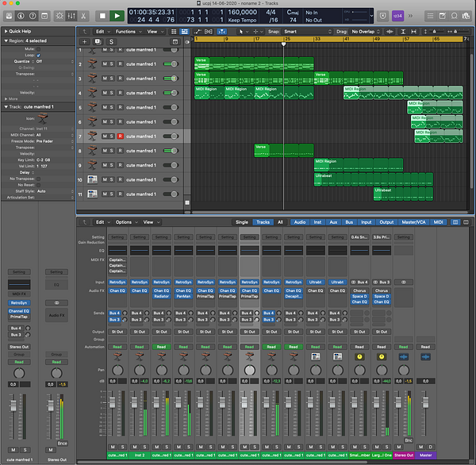Click the keyboard instrument icon on track 2
The width and height of the screenshot is (476, 465).
point(92,64)
